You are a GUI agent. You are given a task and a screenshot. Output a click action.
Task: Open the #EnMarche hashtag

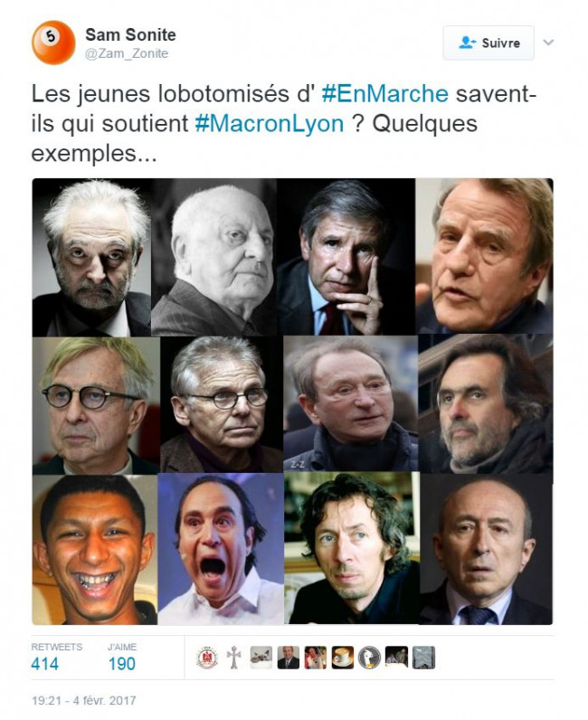tap(385, 94)
